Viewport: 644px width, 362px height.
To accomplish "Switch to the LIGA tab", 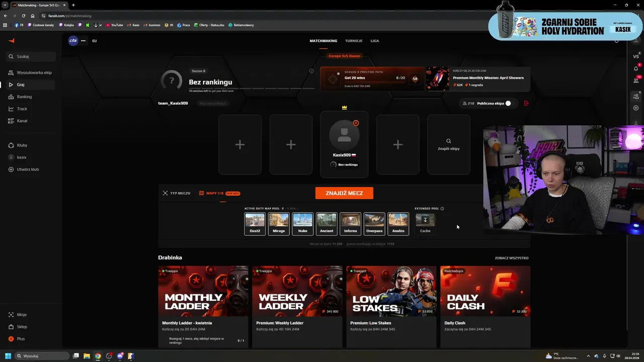I will 375,41.
